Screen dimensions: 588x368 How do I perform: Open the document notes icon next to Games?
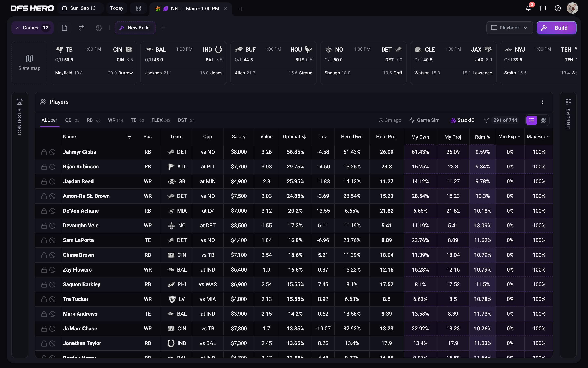tap(64, 28)
